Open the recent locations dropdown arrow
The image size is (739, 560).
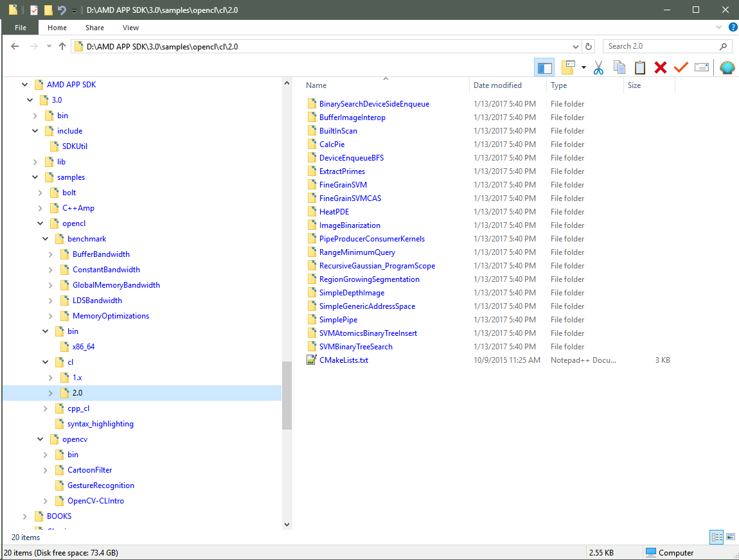point(49,46)
